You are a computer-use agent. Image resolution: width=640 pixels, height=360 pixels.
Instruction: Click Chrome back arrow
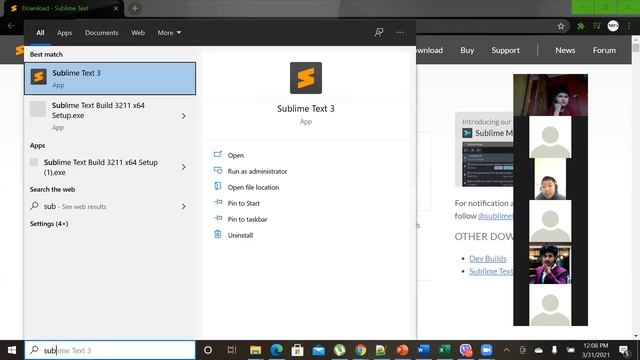(11, 26)
